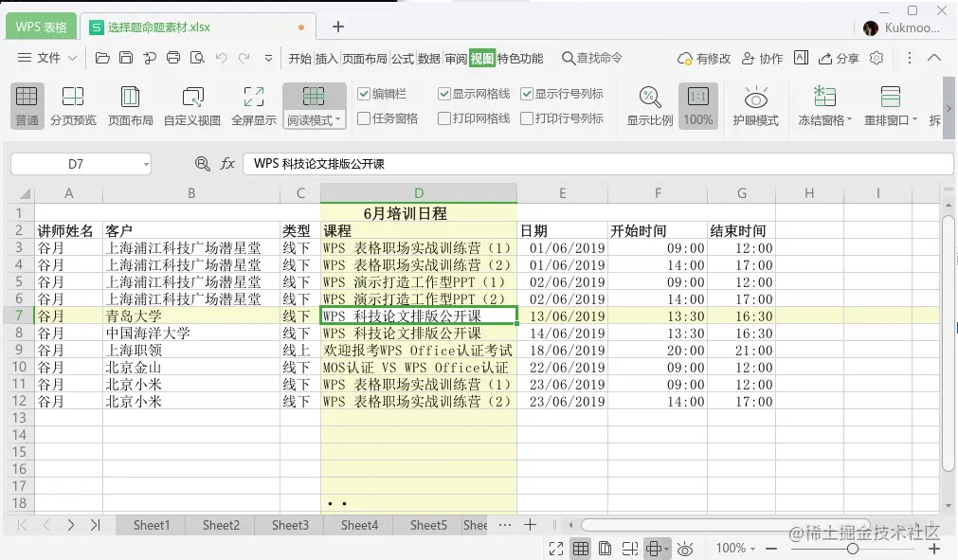This screenshot has height=560, width=958.
Task: Select cell containing 青岛大学
Action: pyautogui.click(x=191, y=316)
